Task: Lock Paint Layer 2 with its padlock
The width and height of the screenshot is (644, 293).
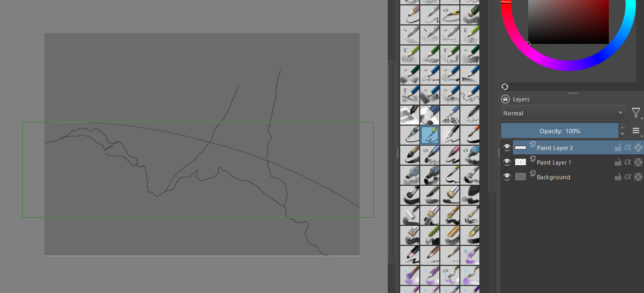Action: tap(617, 148)
